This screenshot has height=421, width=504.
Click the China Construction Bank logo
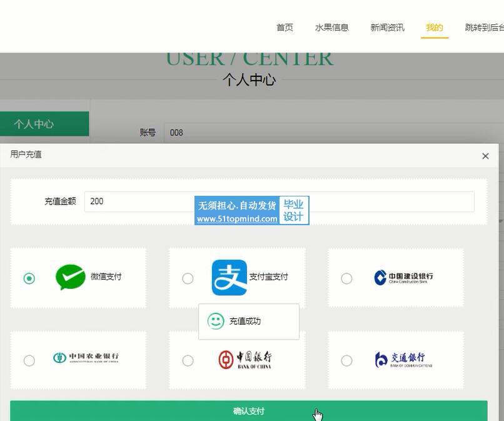403,277
